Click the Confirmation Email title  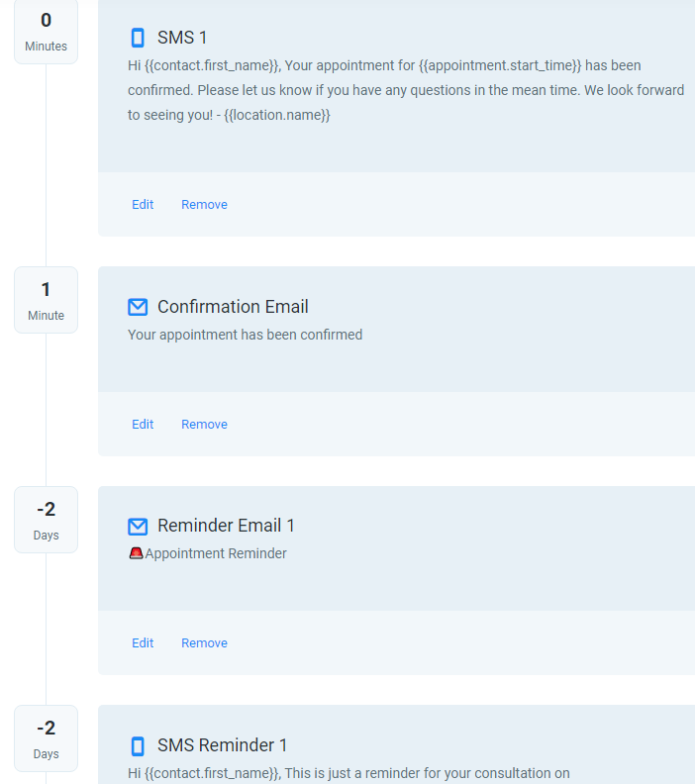[x=233, y=307]
